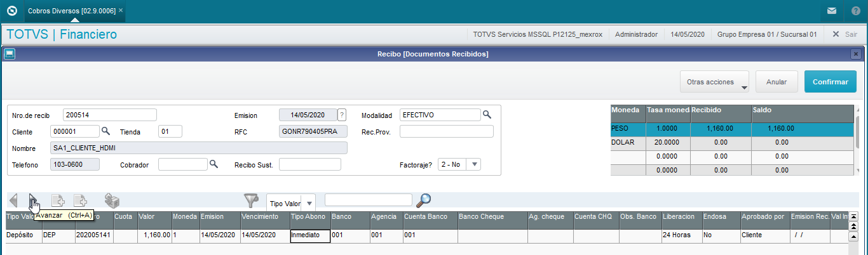
Task: Click the first add-document icon in grid toolbar
Action: click(58, 201)
